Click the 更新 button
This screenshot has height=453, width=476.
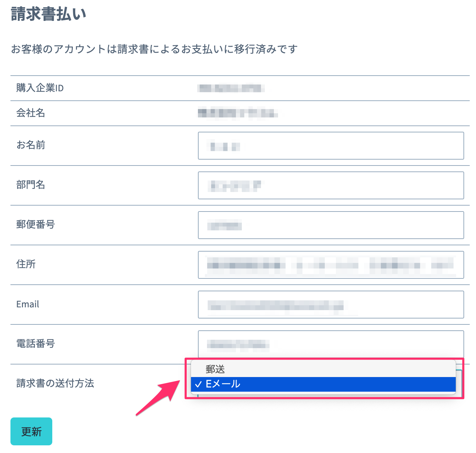31,431
